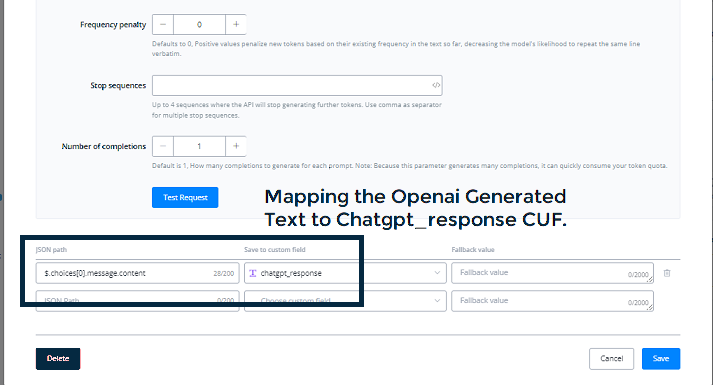Click the Save button
This screenshot has width=713, height=385.
click(661, 359)
